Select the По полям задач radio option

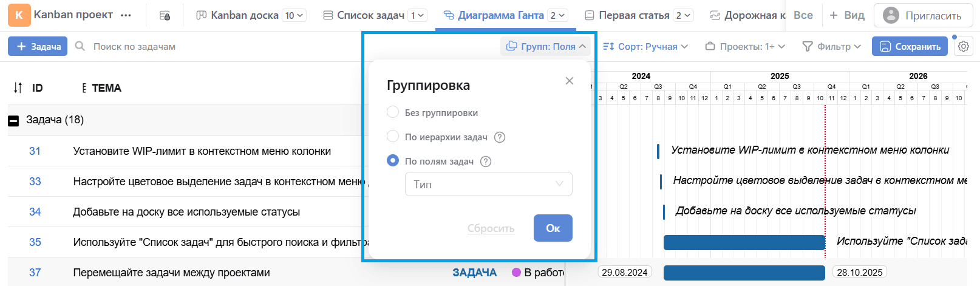pyautogui.click(x=393, y=161)
